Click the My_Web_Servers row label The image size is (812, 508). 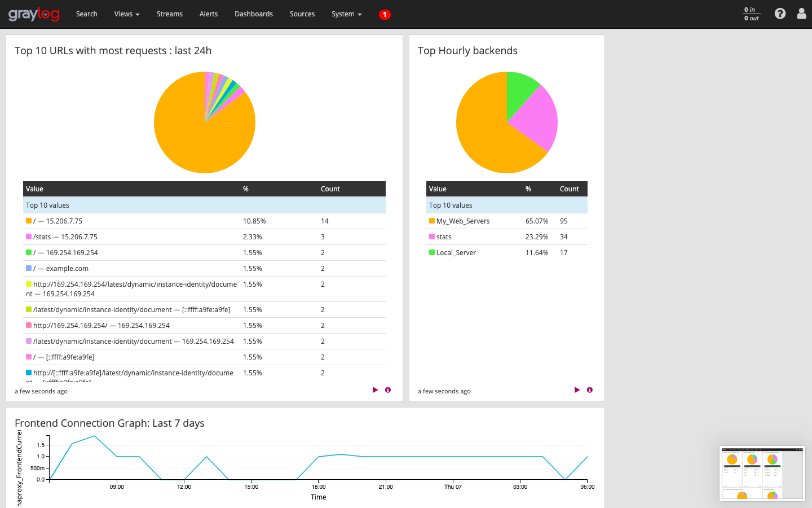[463, 221]
